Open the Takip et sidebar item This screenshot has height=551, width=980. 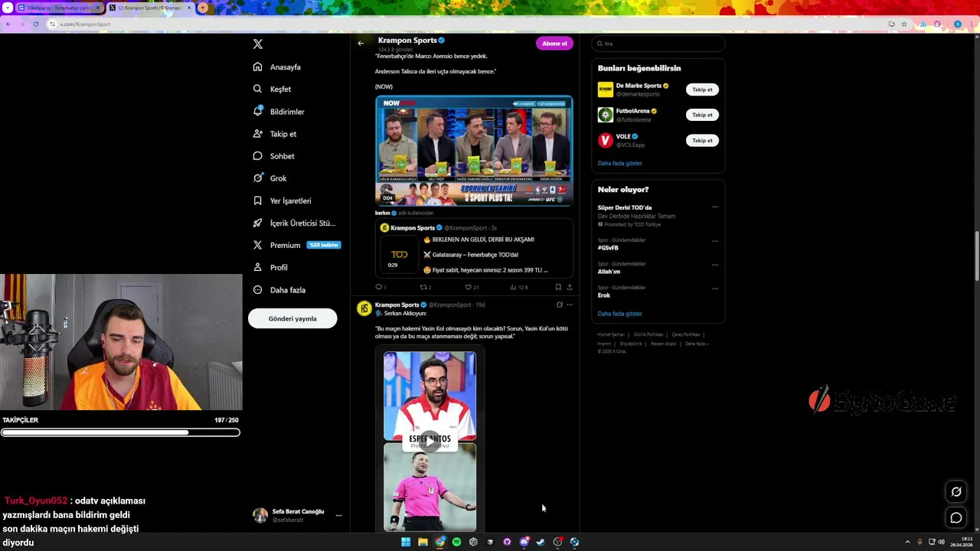274,134
